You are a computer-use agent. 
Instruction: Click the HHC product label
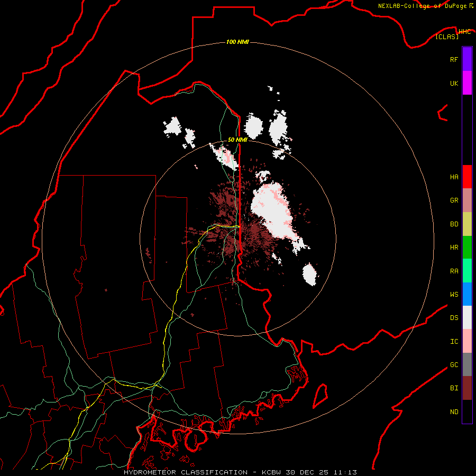[x=464, y=32]
